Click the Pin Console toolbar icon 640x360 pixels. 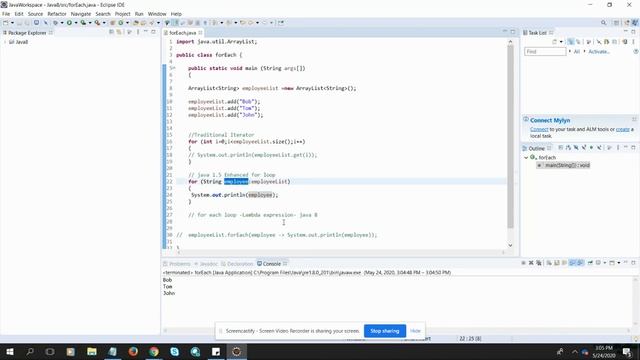click(x=590, y=263)
